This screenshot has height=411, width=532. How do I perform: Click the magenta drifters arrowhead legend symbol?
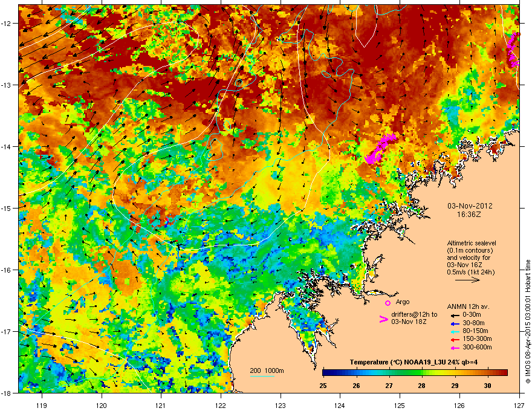click(x=383, y=319)
